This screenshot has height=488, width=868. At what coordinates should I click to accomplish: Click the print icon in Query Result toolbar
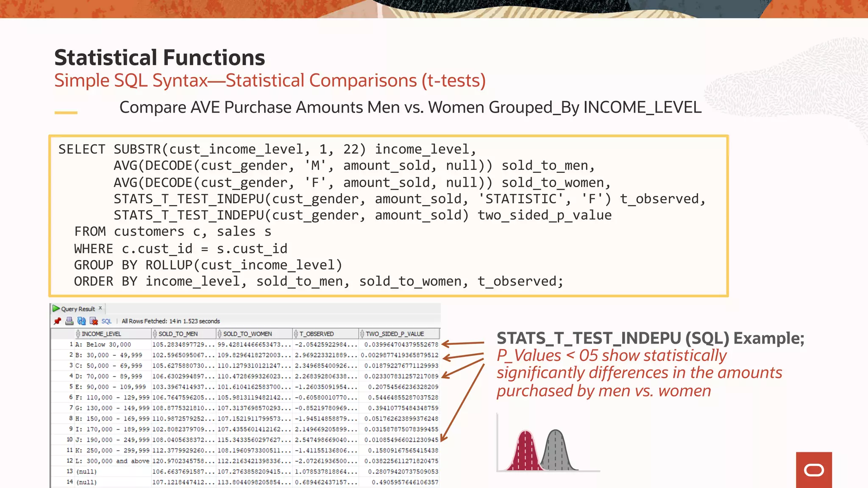point(69,321)
